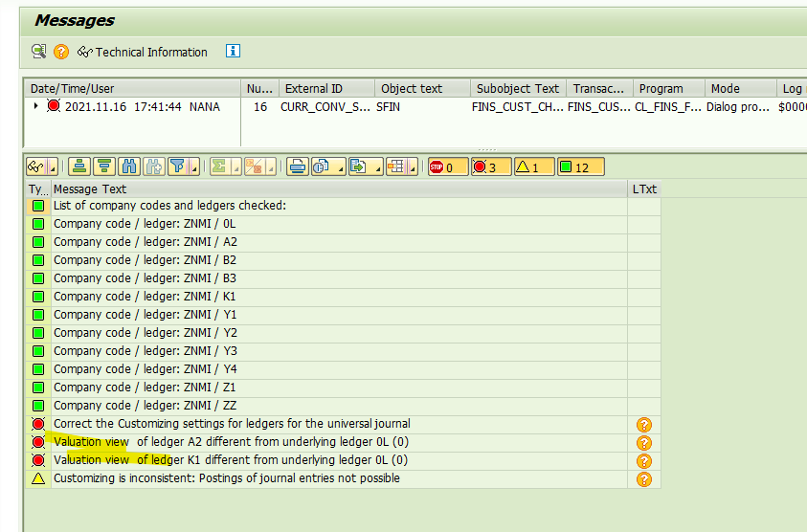Image resolution: width=807 pixels, height=532 pixels.
Task: Toggle the yellow warning messages filter showing 1
Action: (x=533, y=166)
